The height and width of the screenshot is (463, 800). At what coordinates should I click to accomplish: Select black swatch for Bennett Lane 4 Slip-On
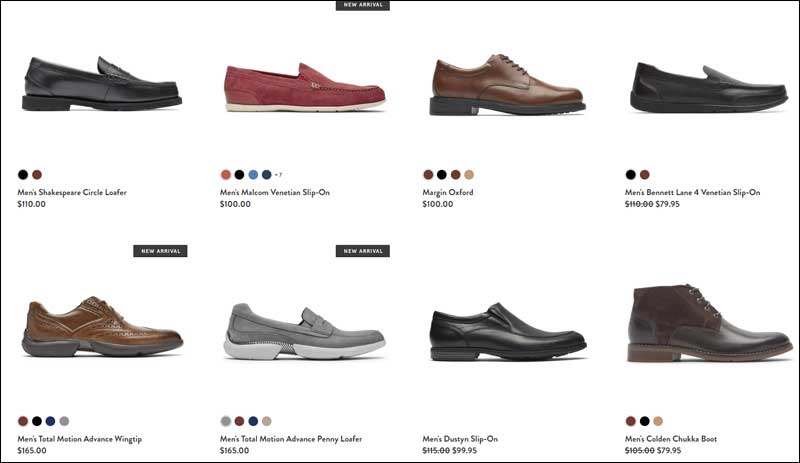pos(631,175)
